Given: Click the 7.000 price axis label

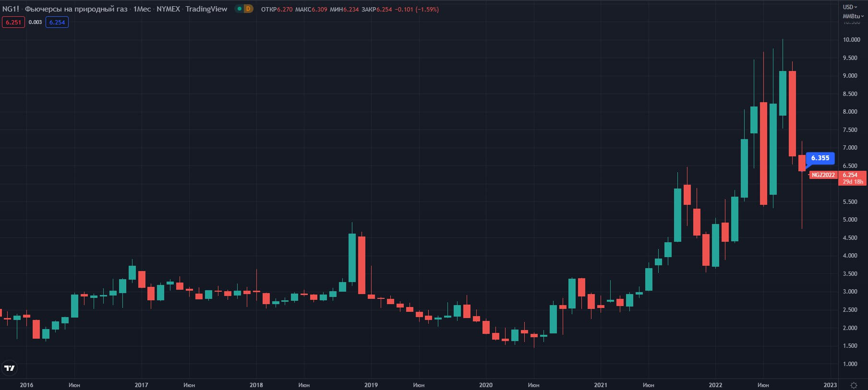Looking at the screenshot, I should coord(850,148).
